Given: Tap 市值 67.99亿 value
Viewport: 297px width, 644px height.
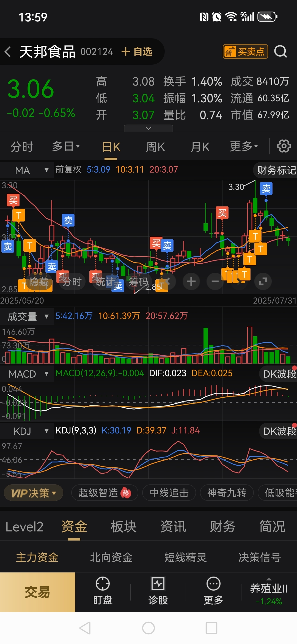Looking at the screenshot, I should [273, 115].
